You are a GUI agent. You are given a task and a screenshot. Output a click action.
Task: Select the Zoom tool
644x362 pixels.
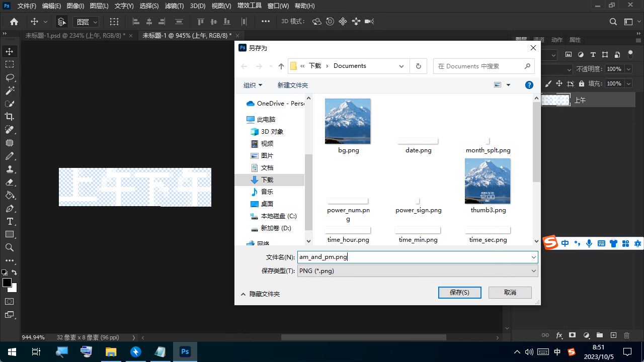coord(10,247)
